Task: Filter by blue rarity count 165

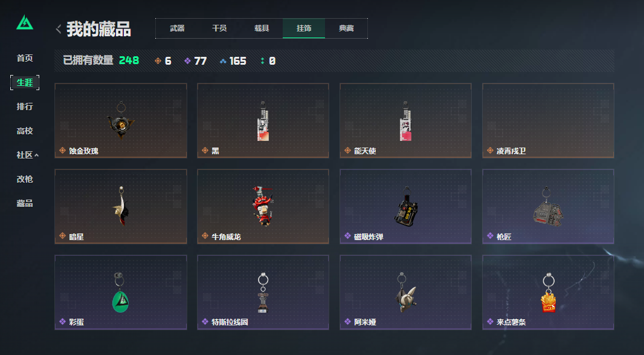Action: [x=233, y=61]
